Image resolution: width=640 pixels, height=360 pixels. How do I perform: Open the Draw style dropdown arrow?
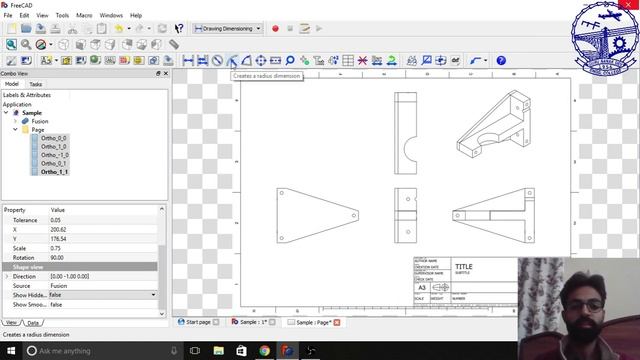click(51, 44)
